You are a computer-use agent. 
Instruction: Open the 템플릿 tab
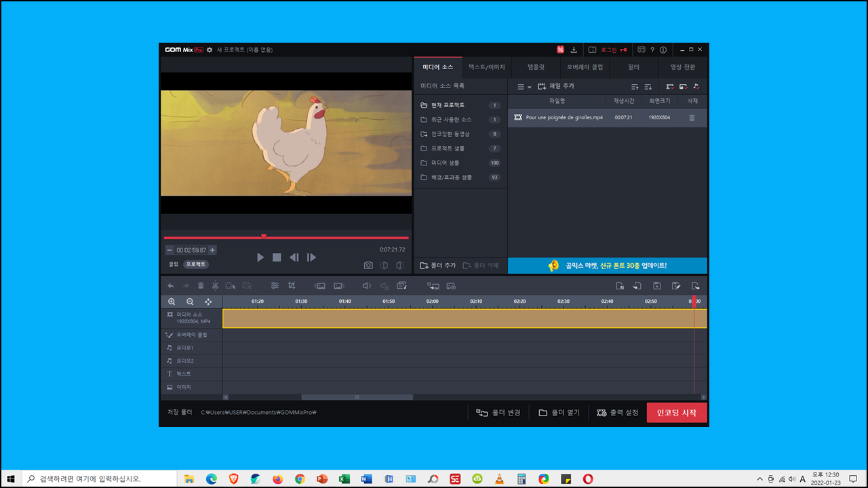[536, 67]
